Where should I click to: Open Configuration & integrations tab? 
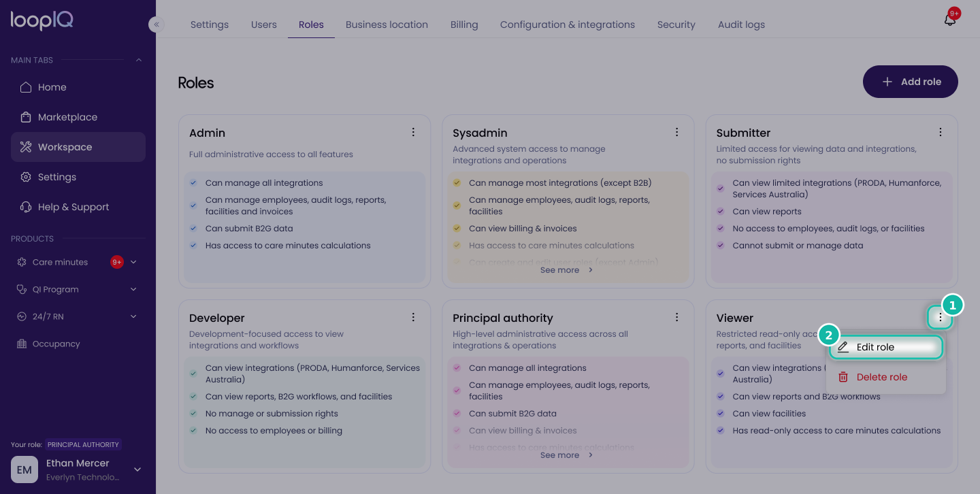coord(568,24)
